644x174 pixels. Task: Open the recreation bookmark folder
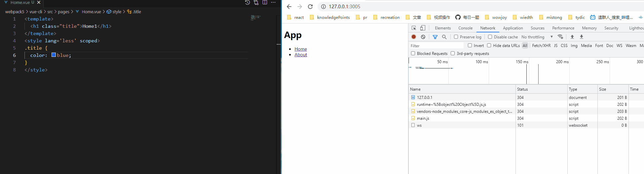[386, 18]
